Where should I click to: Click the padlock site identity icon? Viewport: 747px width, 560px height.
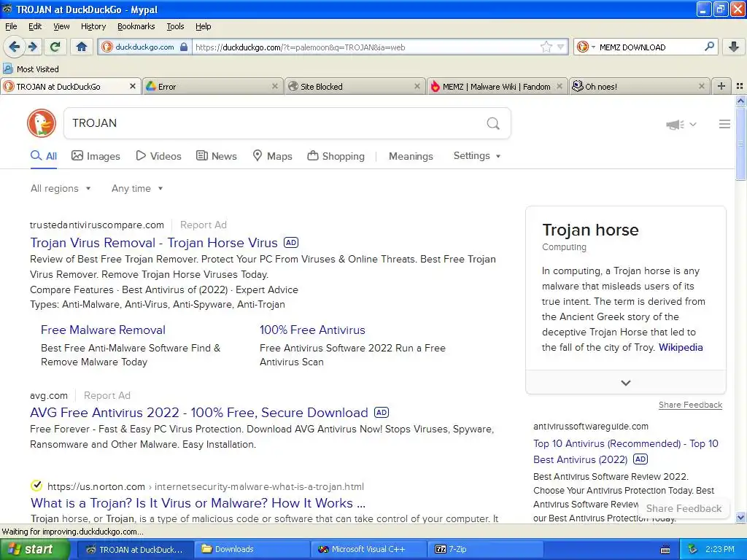click(x=184, y=47)
